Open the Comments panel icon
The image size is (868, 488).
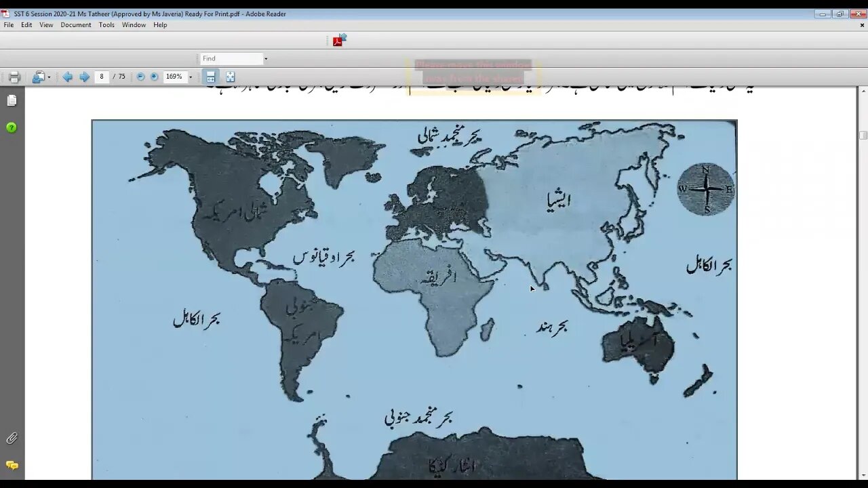pyautogui.click(x=12, y=465)
